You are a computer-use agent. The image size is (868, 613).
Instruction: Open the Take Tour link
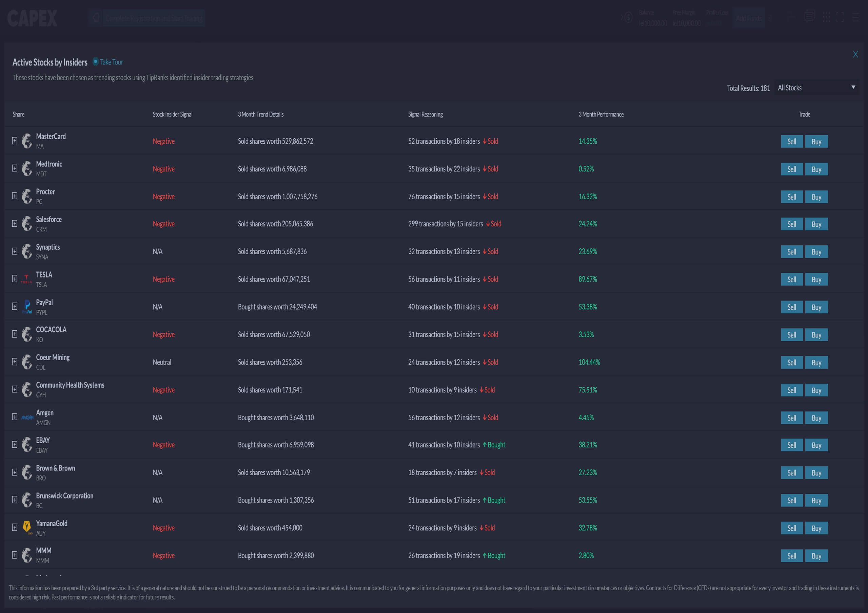[112, 62]
